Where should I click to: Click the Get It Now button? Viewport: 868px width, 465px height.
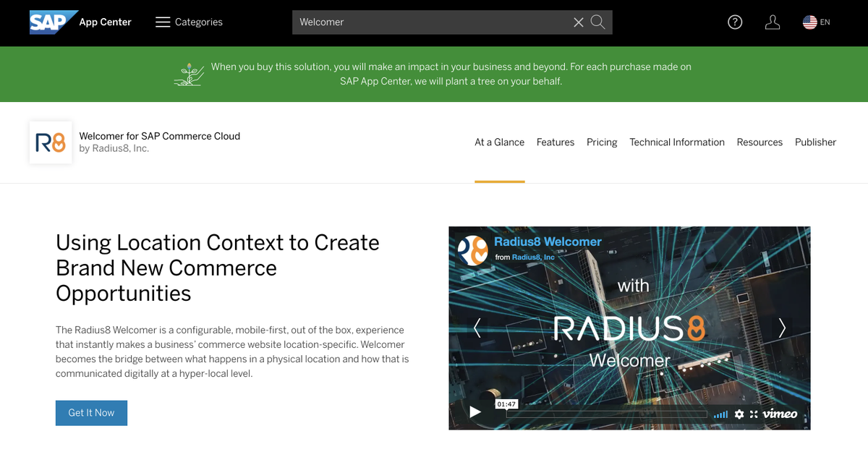[91, 412]
